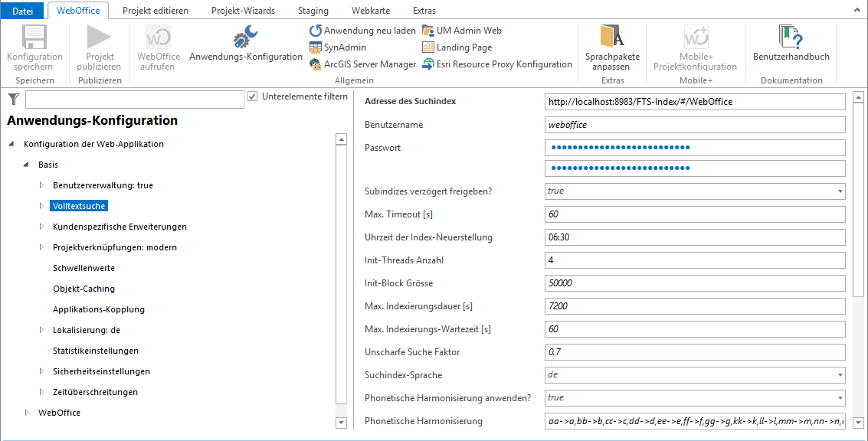This screenshot has width=868, height=441.
Task: Click the Sprachpakete anpassen icon
Action: 612,38
